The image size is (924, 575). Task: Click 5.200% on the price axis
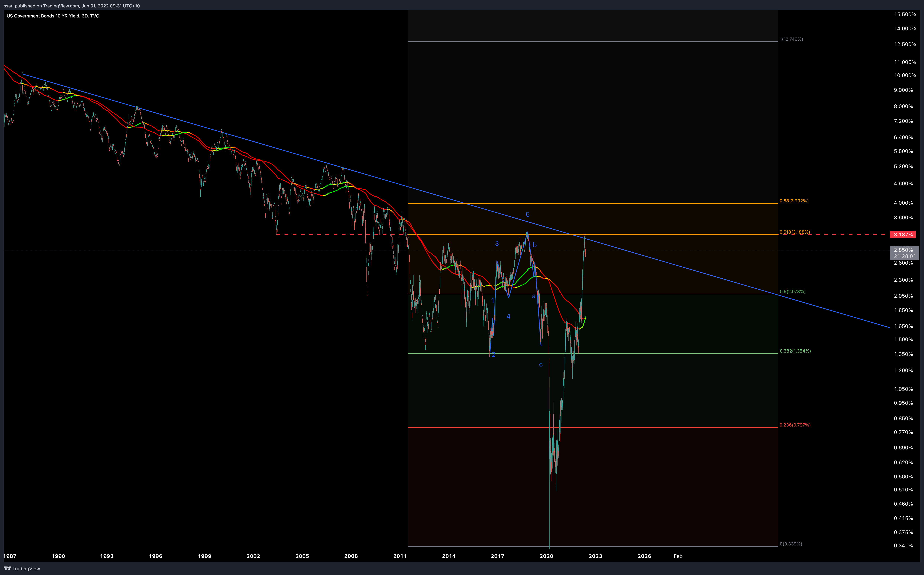click(904, 167)
